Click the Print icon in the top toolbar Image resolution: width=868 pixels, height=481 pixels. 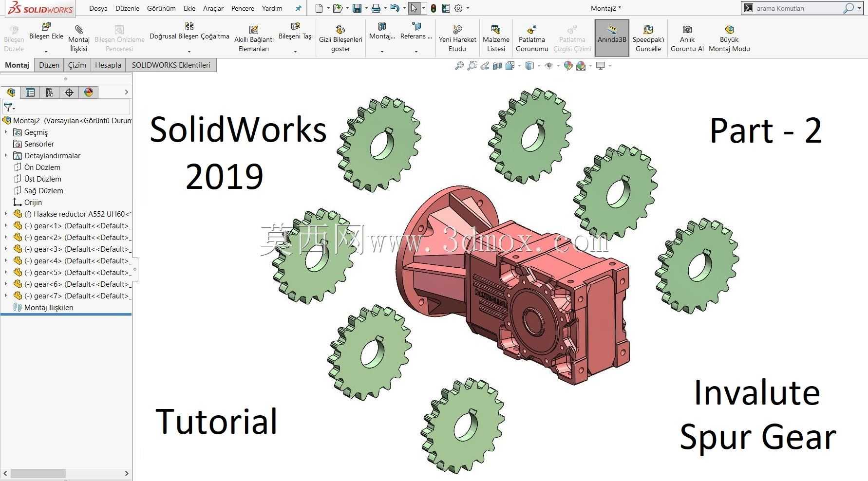tap(376, 8)
